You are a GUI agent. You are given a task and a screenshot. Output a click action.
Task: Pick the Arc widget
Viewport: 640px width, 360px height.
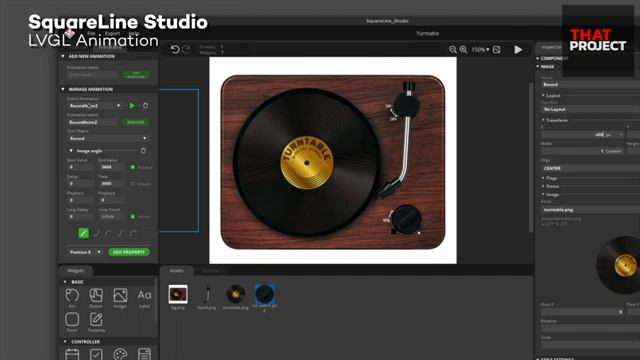pyautogui.click(x=72, y=298)
